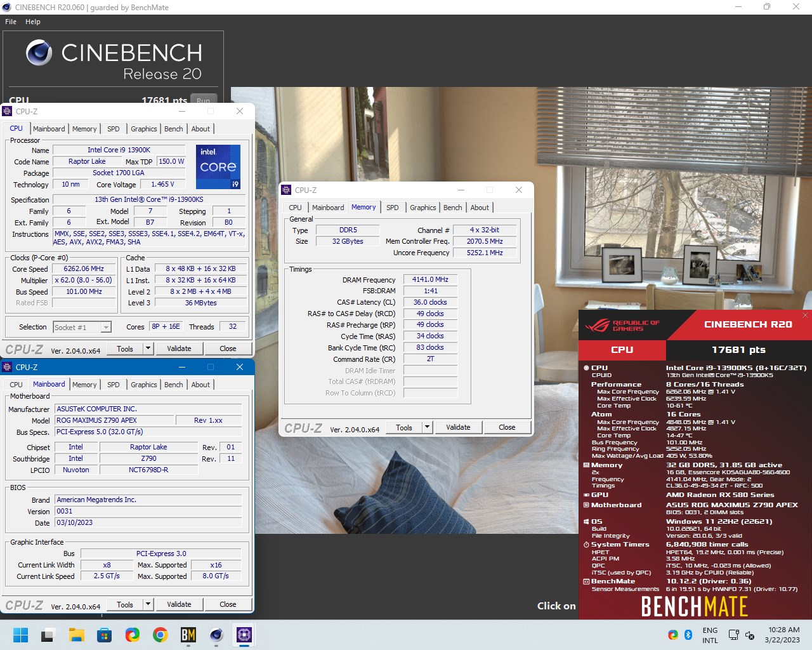The height and width of the screenshot is (650, 812).
Task: Click Close button in CPU-Z CPU window
Action: [228, 348]
